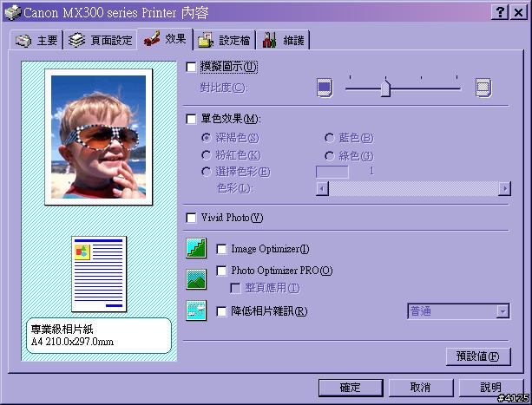
Task: Click the Image Optimizer staircase icon
Action: [196, 248]
